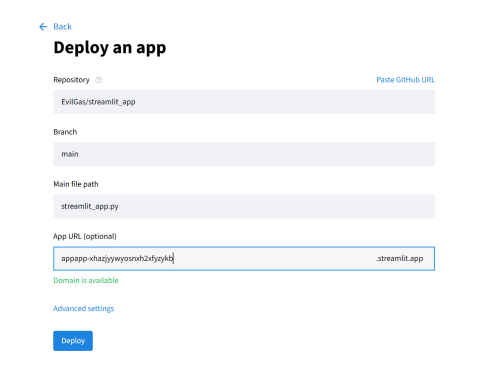
Task: Click the Branch field containing main
Action: click(x=244, y=154)
